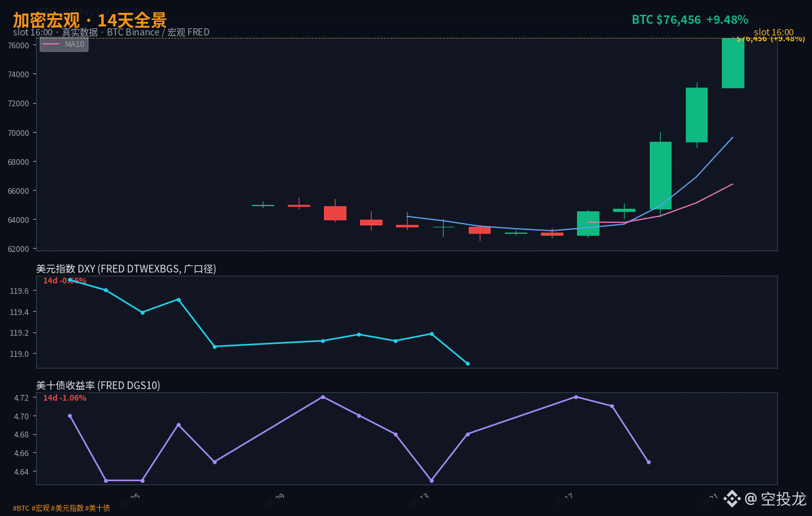Click the 74000 price axis label

[18, 74]
